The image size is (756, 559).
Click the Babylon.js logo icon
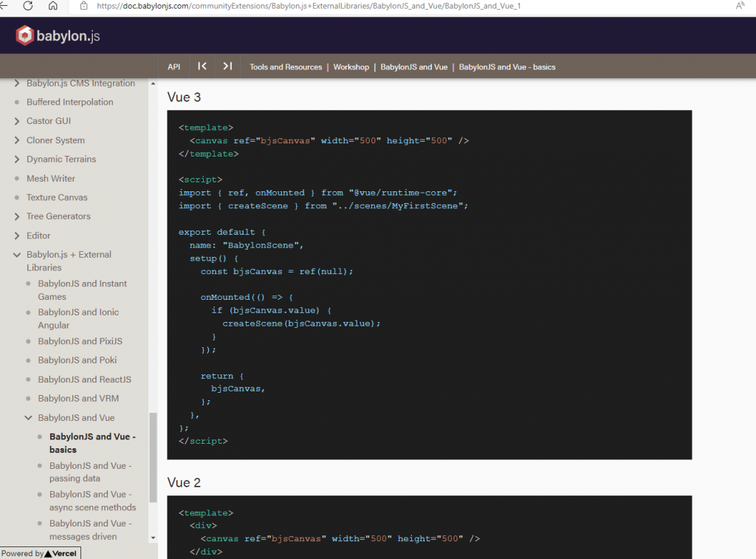point(25,35)
